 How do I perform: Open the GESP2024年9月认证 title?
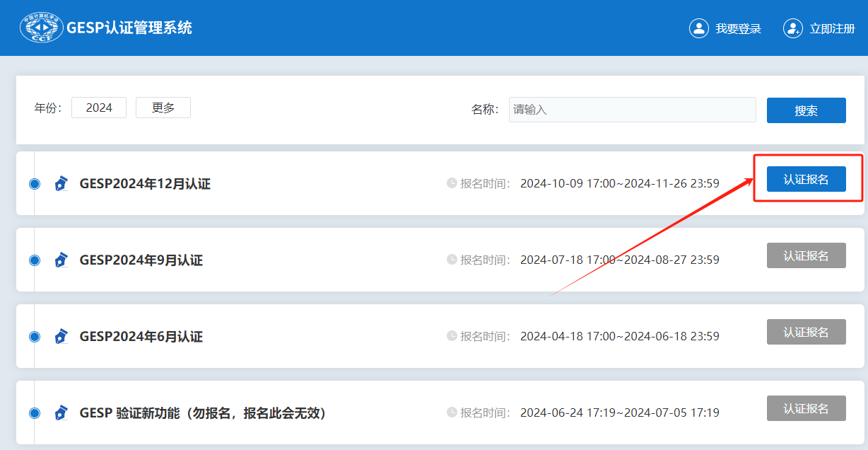[x=141, y=260]
